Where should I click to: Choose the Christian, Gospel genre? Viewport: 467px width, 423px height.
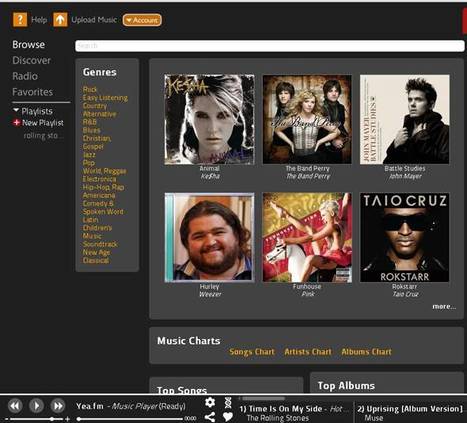point(97,142)
